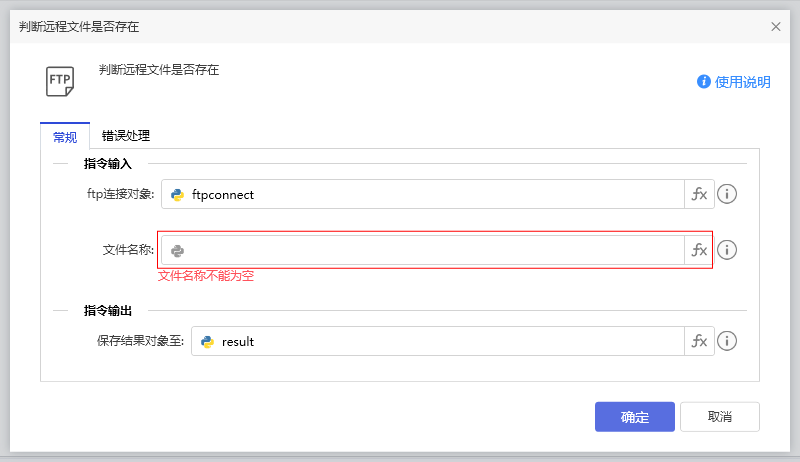Click the fx button beside the result field
This screenshot has width=800, height=462.
[x=699, y=341]
